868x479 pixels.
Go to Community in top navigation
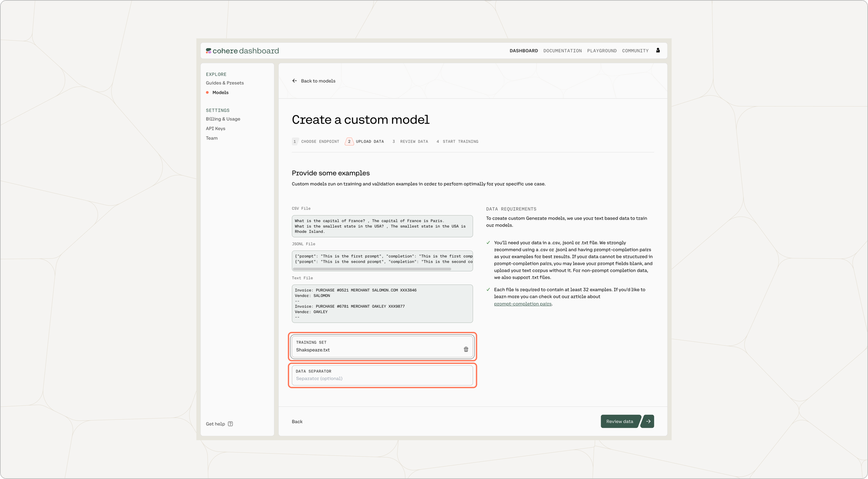click(635, 51)
